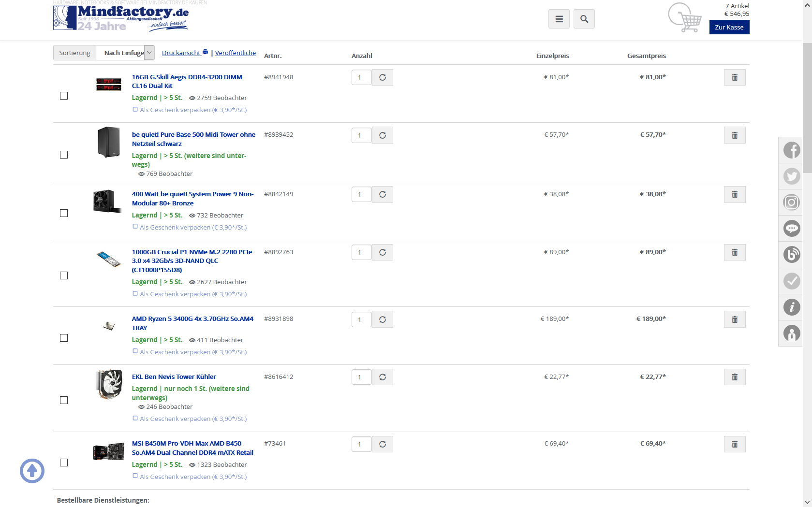Refresh quantity for Crucial P1 SSD
812x507 pixels.
(383, 252)
